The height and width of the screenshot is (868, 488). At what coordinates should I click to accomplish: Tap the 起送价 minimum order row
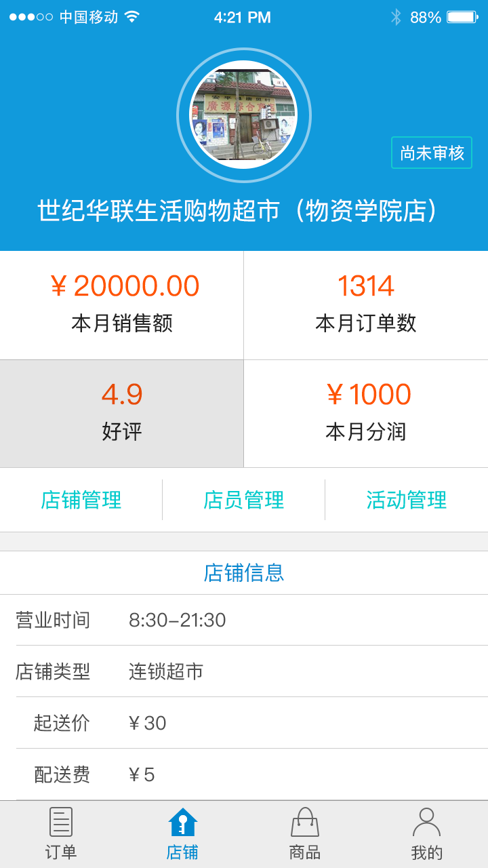pyautogui.click(x=244, y=723)
